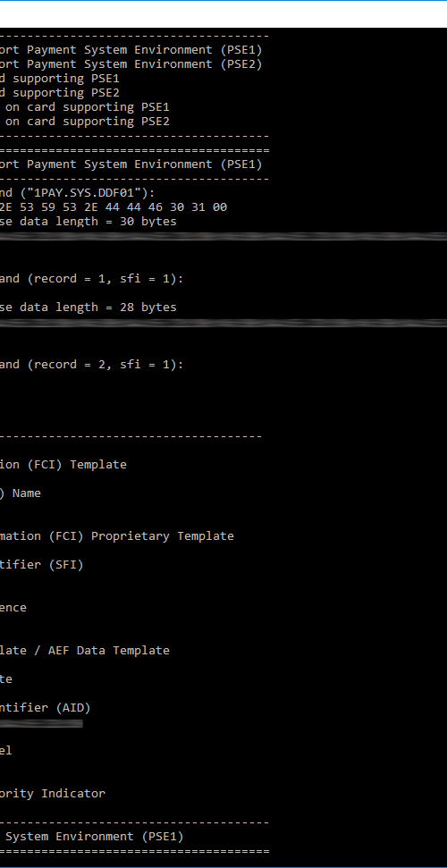Click the 'tifier (SFI)' text
447x868 pixels.
(x=41, y=565)
